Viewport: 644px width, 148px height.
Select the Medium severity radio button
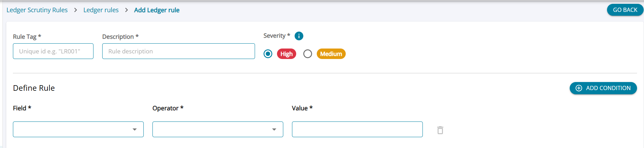(x=308, y=54)
